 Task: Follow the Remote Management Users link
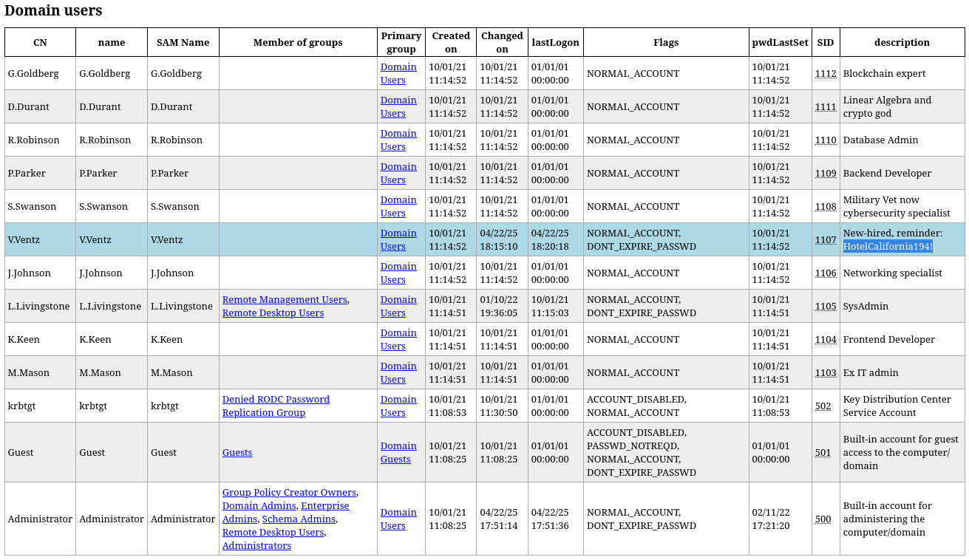click(285, 299)
